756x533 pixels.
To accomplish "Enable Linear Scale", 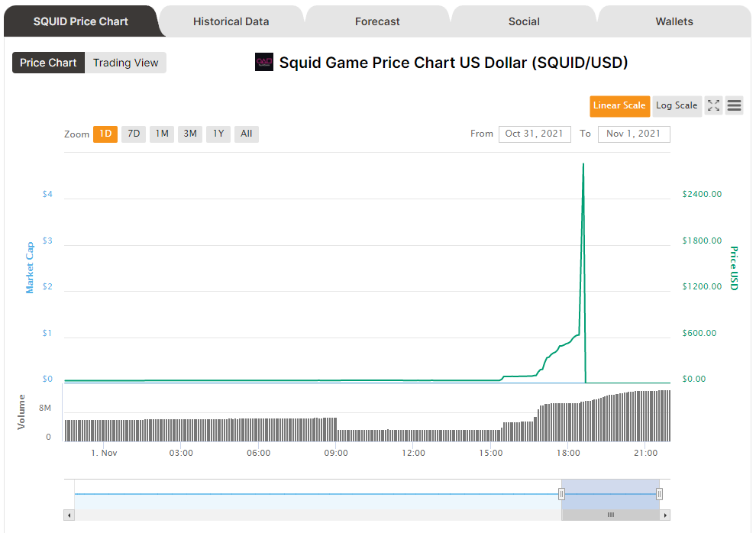I will (619, 106).
